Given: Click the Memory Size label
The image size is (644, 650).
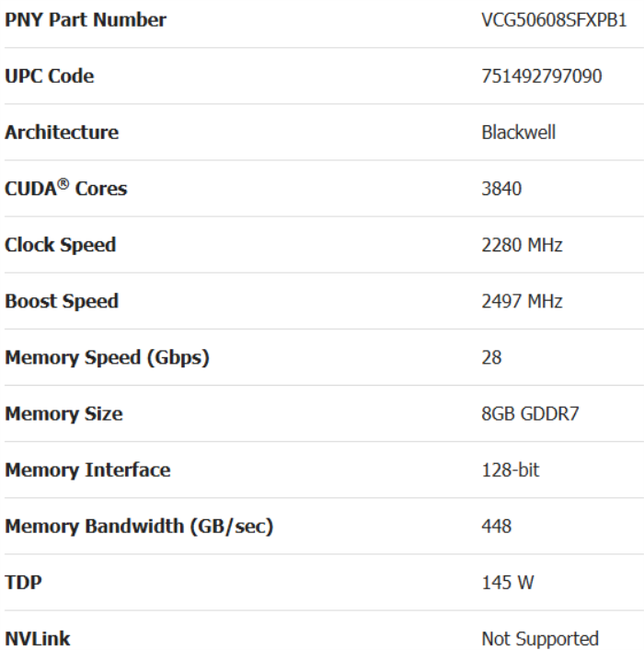Looking at the screenshot, I should (x=63, y=414).
